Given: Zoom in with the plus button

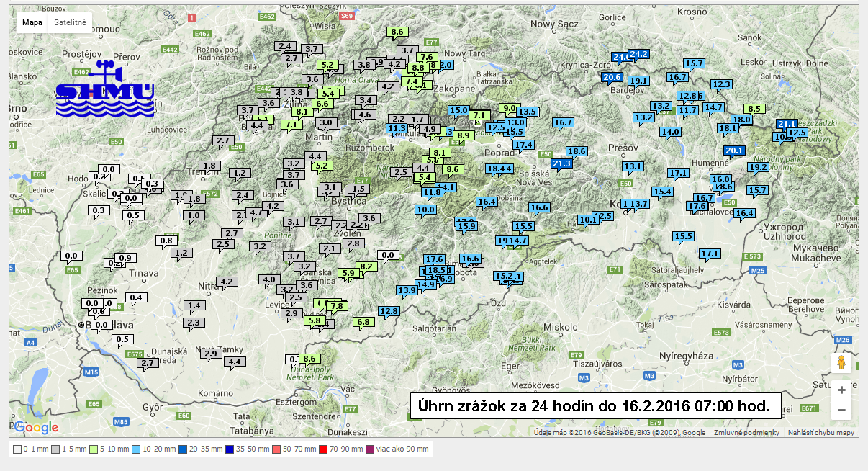Looking at the screenshot, I should click(x=841, y=390).
